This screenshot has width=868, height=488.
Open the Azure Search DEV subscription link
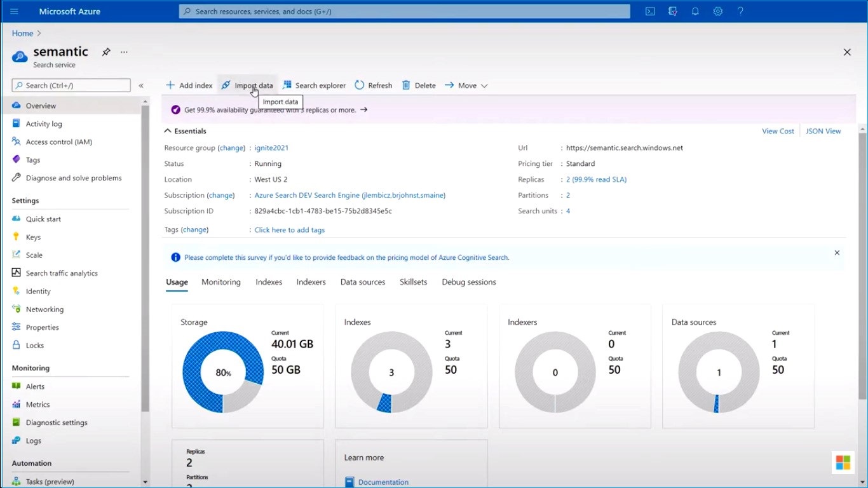point(350,195)
